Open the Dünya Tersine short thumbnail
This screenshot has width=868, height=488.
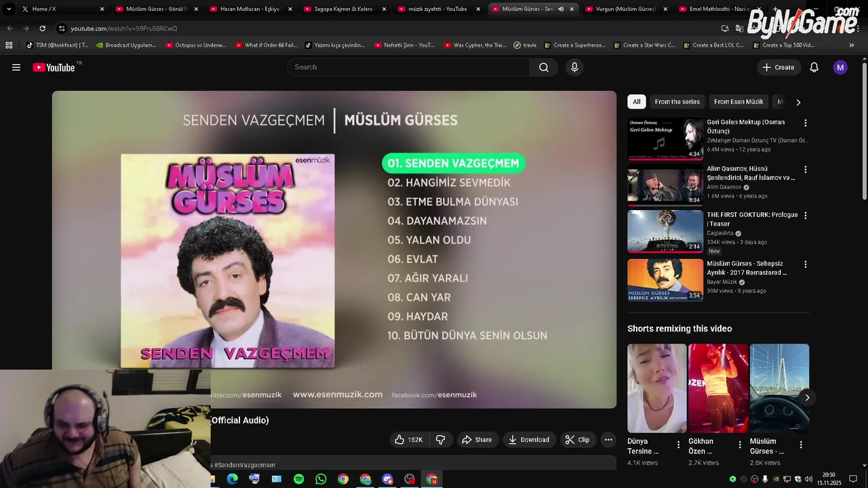[x=657, y=388]
